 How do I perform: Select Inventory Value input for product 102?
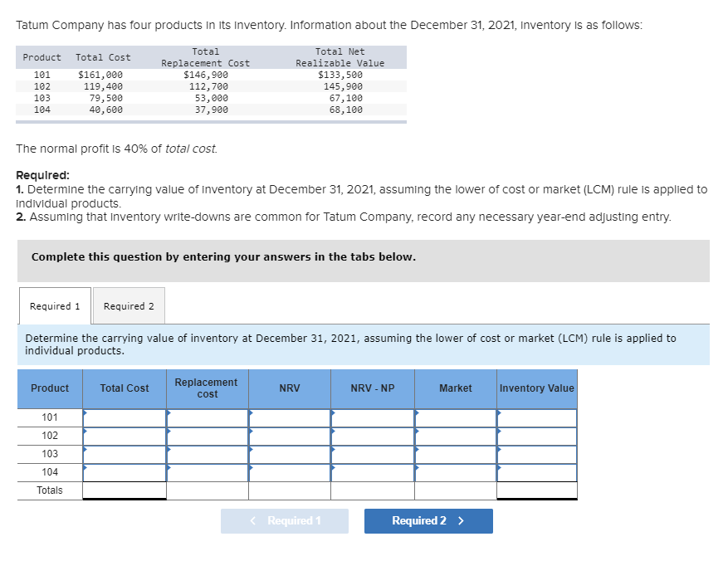(537, 437)
